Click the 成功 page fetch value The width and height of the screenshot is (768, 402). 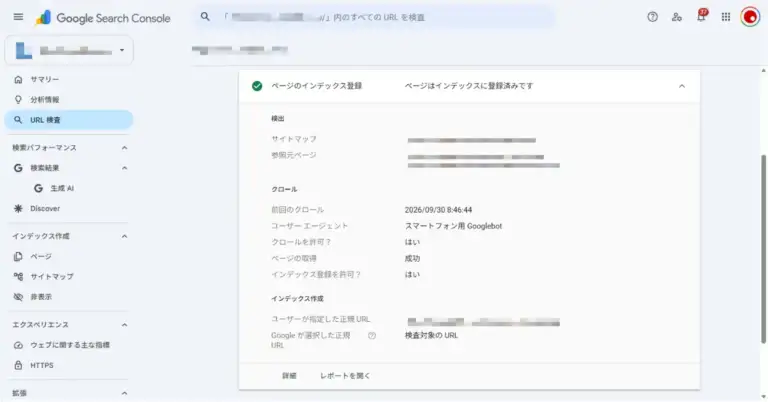click(412, 259)
